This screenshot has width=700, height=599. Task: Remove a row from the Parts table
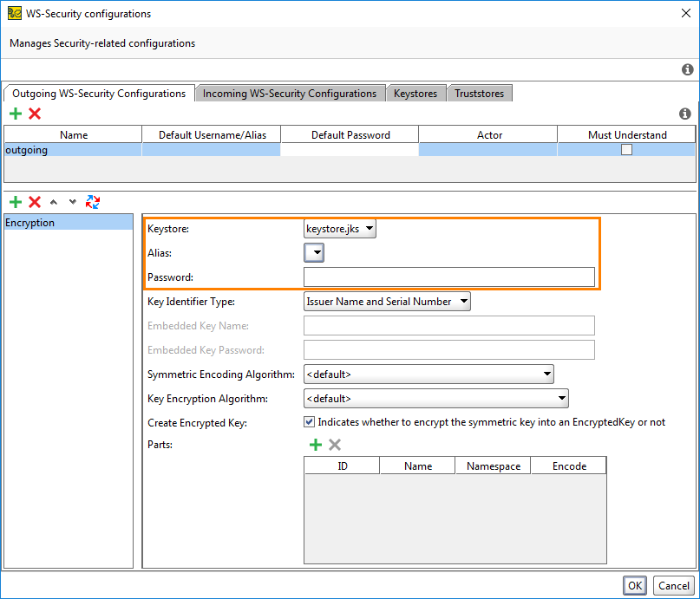(x=335, y=444)
